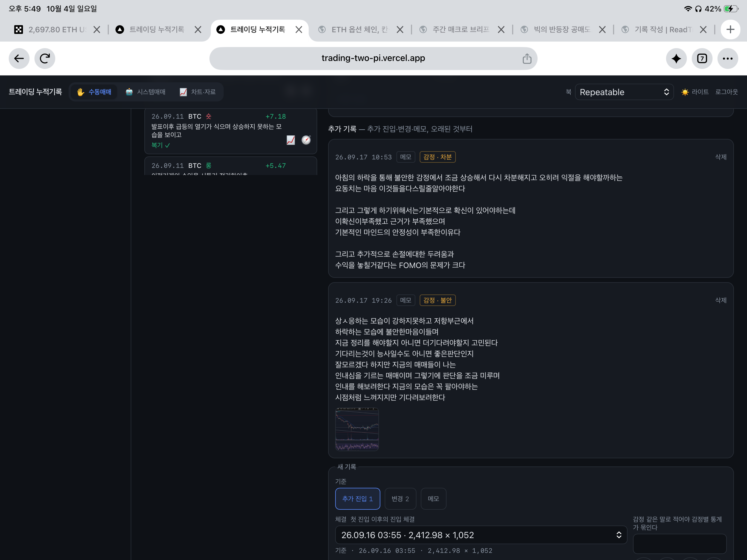
Task: Open the Repeatable book dropdown
Action: tap(624, 92)
